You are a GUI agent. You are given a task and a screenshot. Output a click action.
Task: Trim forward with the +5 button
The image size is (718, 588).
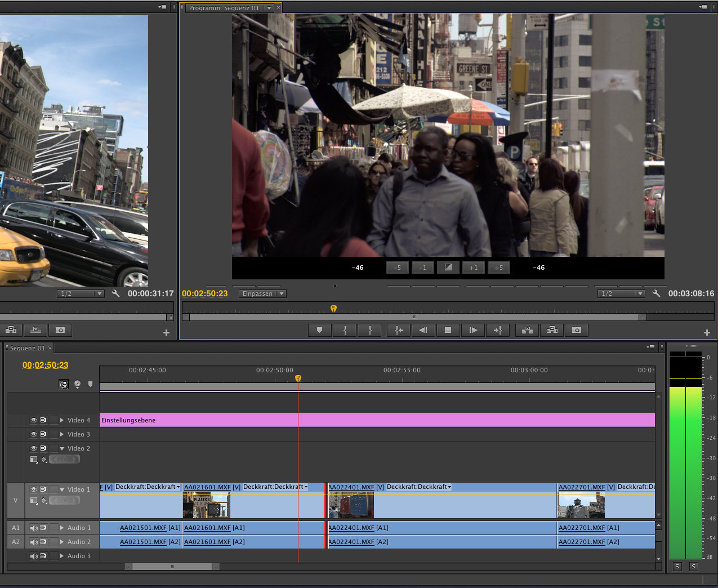498,268
